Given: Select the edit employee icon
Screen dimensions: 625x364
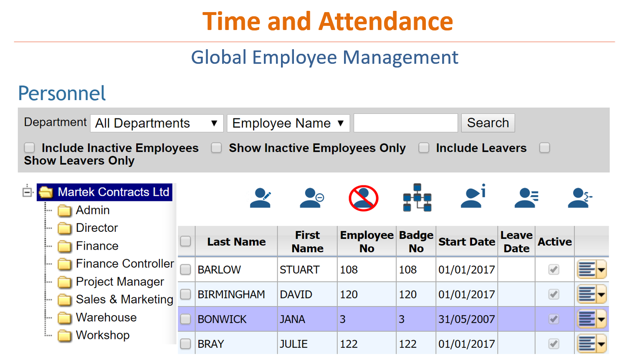Looking at the screenshot, I should click(261, 197).
